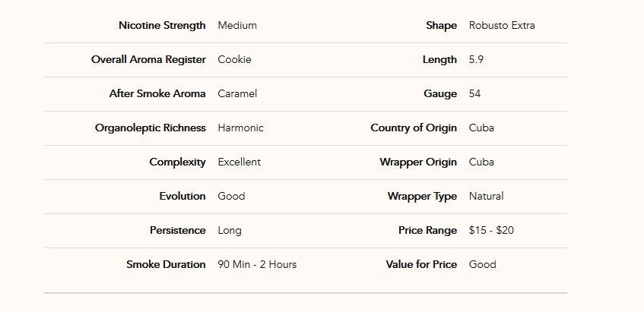Click Good next to Value for Price
Screen dimensions: 644x312
pyautogui.click(x=482, y=264)
